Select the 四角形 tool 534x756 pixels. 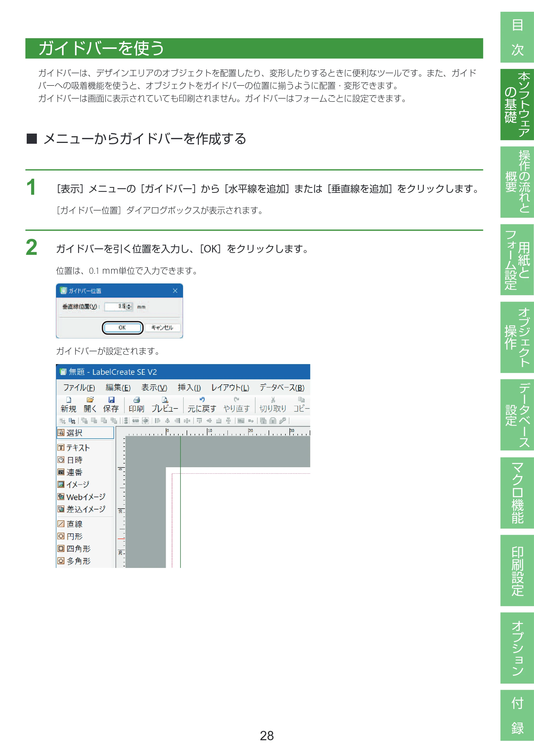[74, 548]
